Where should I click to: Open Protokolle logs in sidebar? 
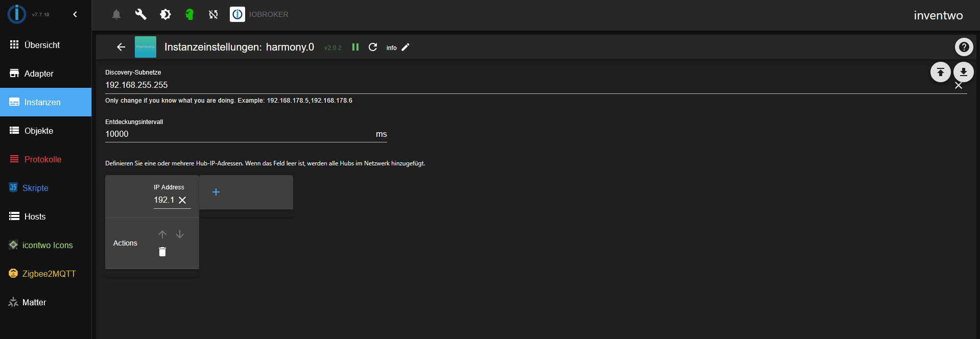46,159
